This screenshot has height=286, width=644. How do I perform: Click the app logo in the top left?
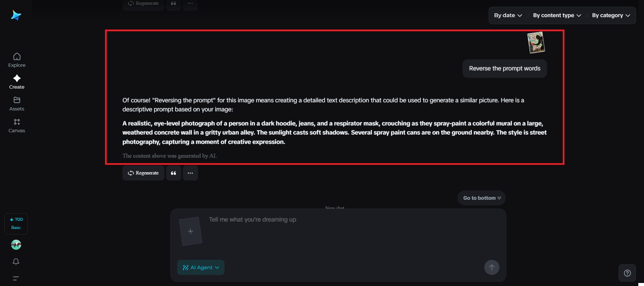pos(16,15)
